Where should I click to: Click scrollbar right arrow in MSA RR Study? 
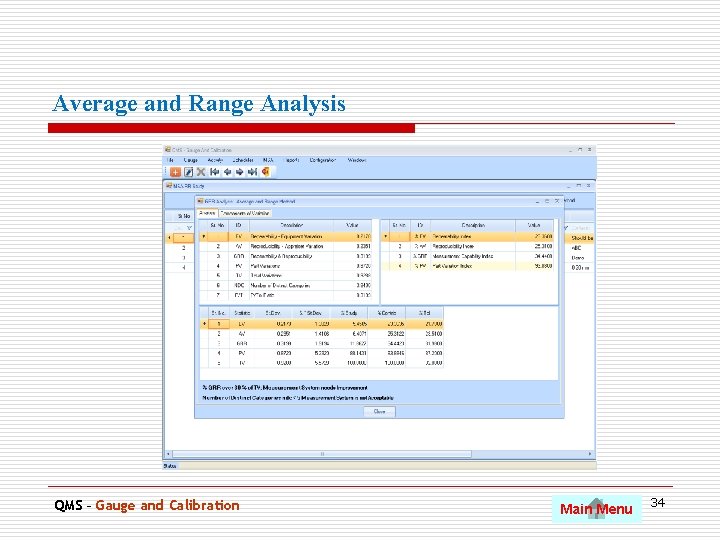(590, 454)
